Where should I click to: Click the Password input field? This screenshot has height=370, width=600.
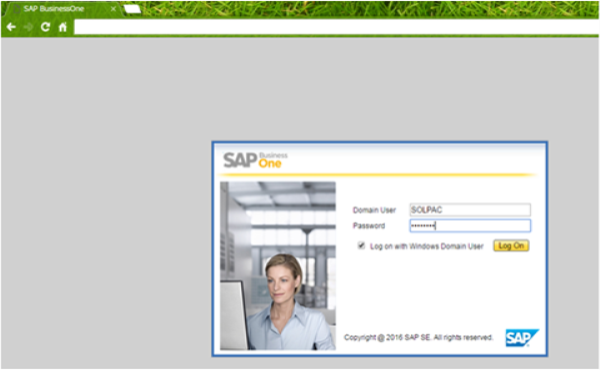(x=470, y=226)
